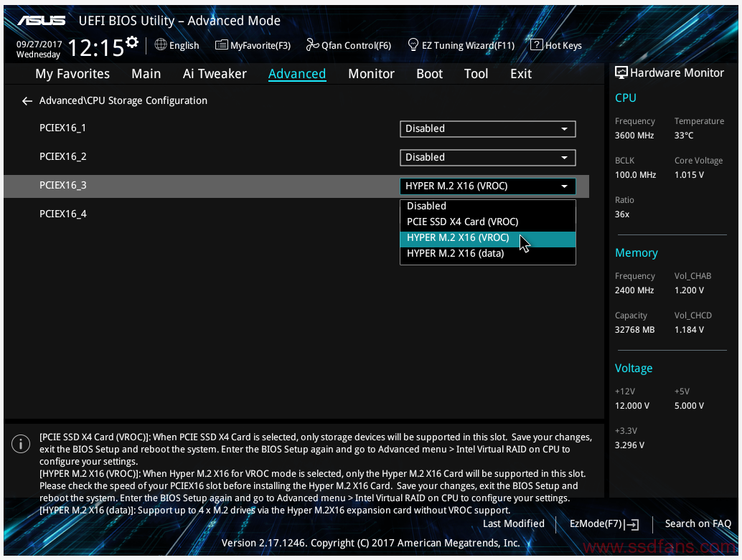Click the 3600 MHz CPU frequency value

coord(634,136)
